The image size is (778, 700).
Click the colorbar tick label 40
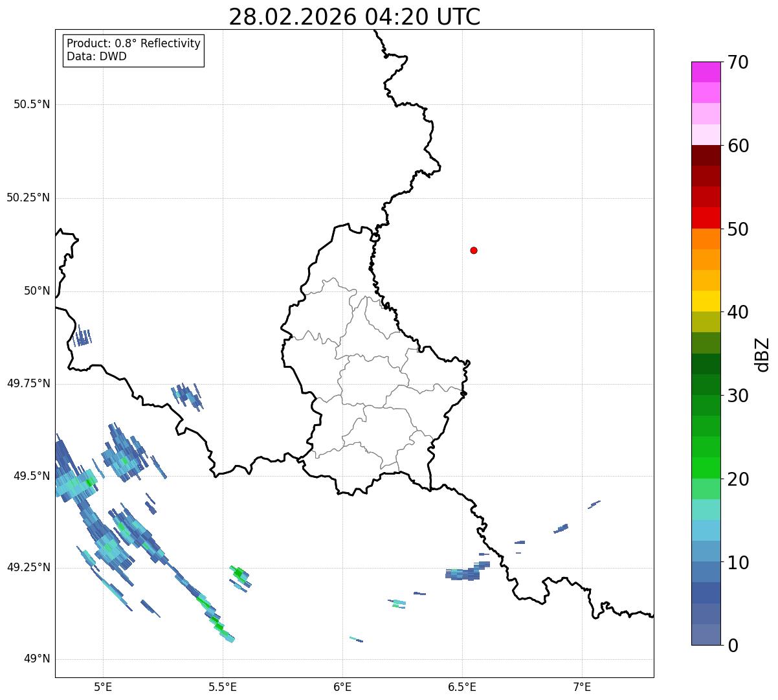click(738, 312)
